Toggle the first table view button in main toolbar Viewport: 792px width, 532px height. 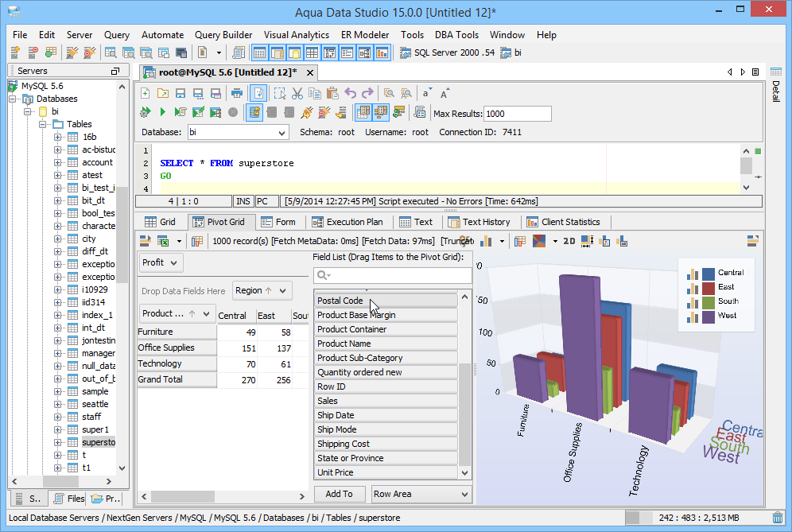[259, 52]
